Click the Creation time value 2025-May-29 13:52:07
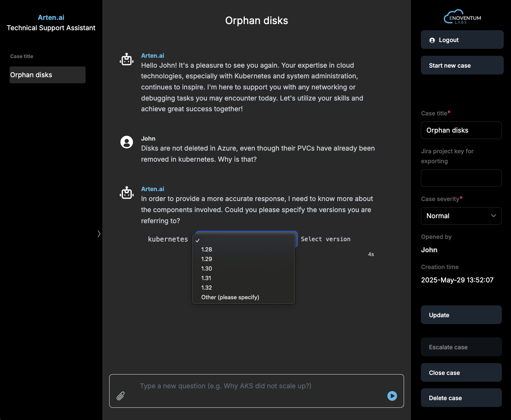Viewport: 511px width, 420px height. coord(457,280)
